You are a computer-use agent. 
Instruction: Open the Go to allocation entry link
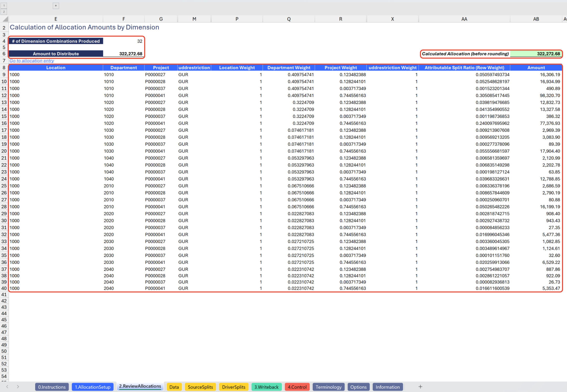pos(32,61)
